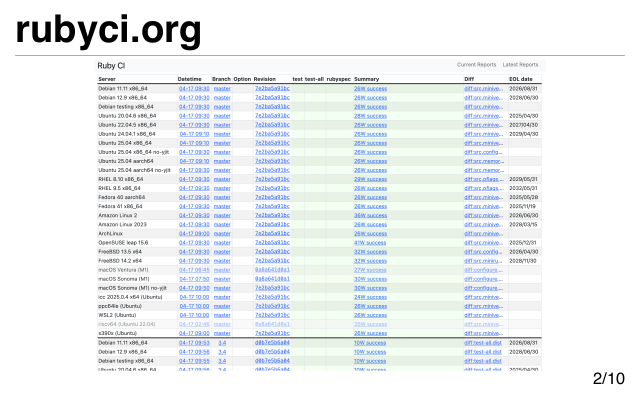Open master branch link for ArchLinux row
The image size is (640, 400).
tap(222, 233)
